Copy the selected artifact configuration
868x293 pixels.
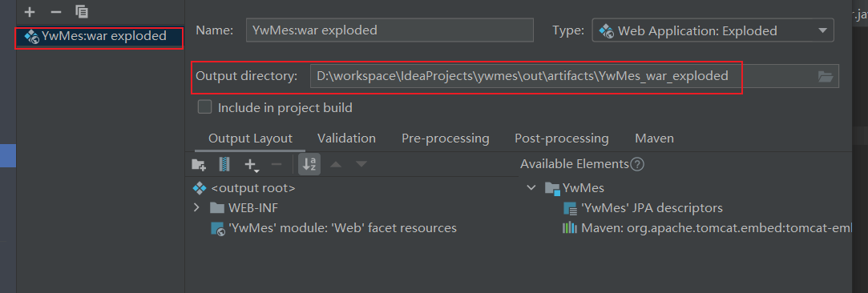coord(82,12)
